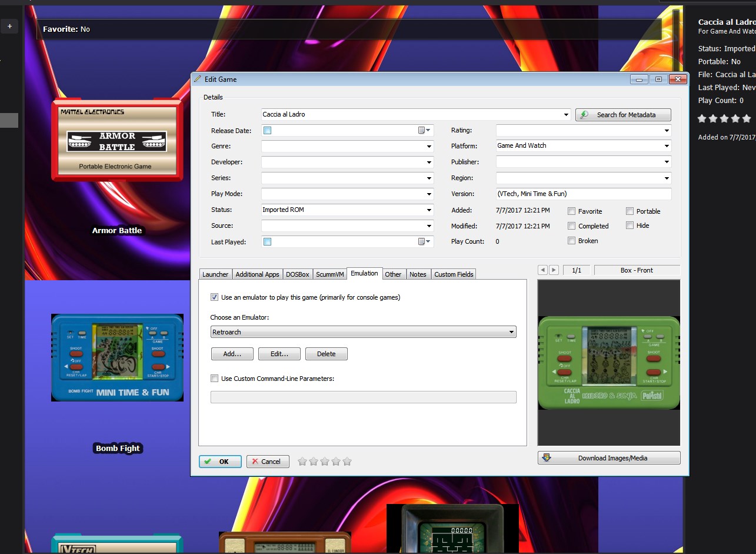The height and width of the screenshot is (554, 756).
Task: Uncheck Use an emulator to play this game
Action: 214,297
